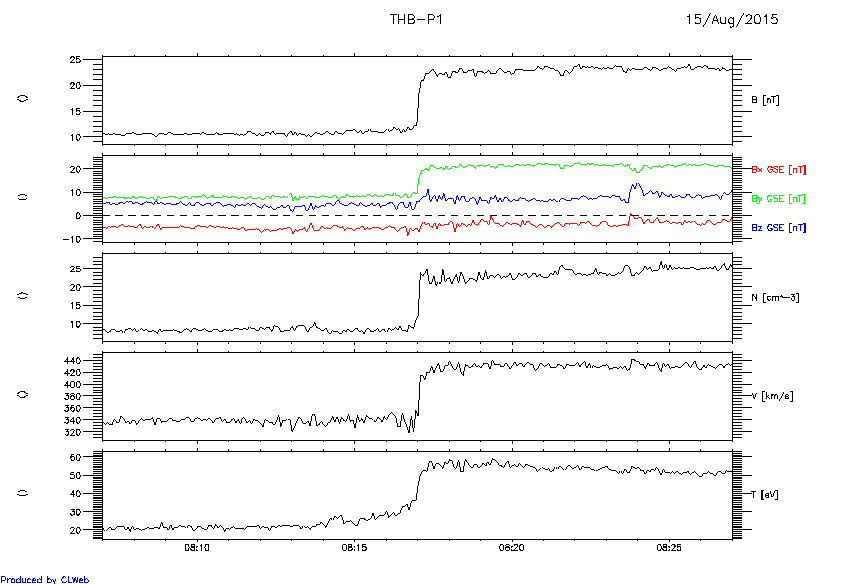The height and width of the screenshot is (584, 864).
Task: Click the T [eV] temperature label
Action: (765, 495)
